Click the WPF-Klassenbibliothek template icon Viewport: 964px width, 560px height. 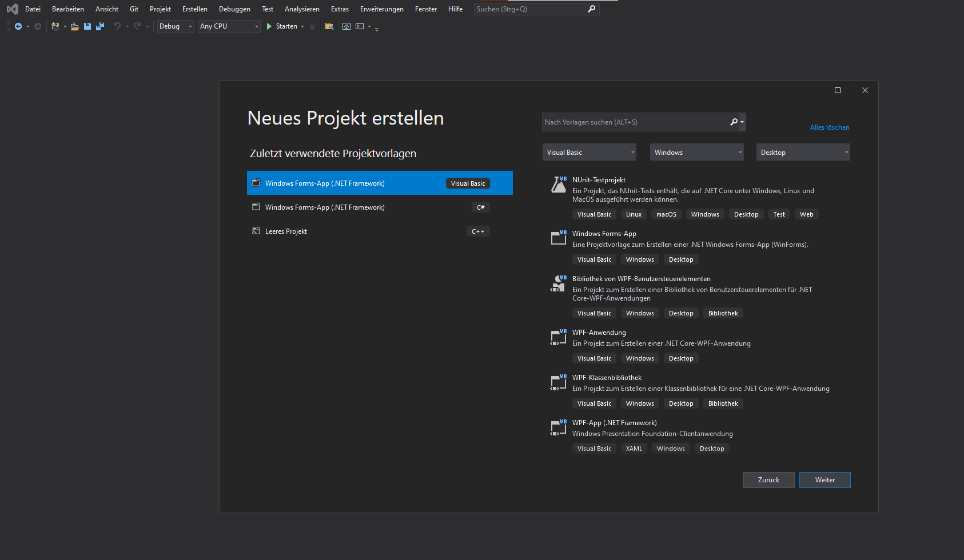(x=559, y=382)
